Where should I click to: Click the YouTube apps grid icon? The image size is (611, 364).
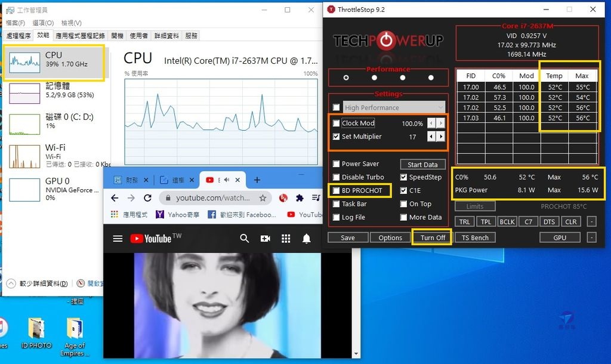[x=285, y=237]
